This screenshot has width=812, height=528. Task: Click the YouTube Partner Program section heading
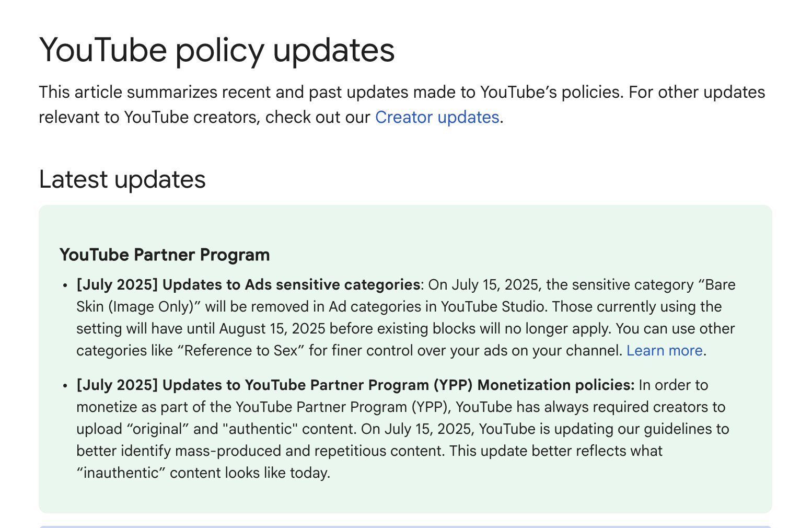point(165,255)
